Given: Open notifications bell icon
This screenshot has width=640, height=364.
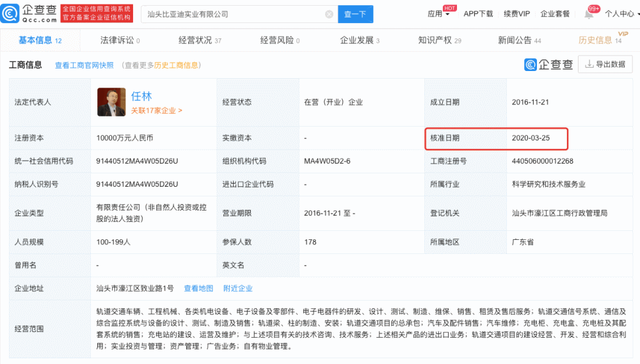Looking at the screenshot, I should (x=589, y=15).
